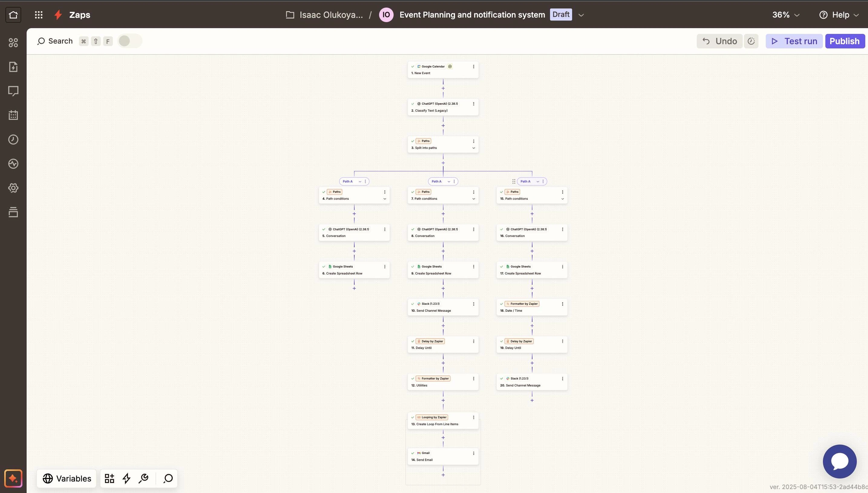Image resolution: width=868 pixels, height=493 pixels.
Task: Open the dashboard icon at the top of the sidebar
Action: 13,43
